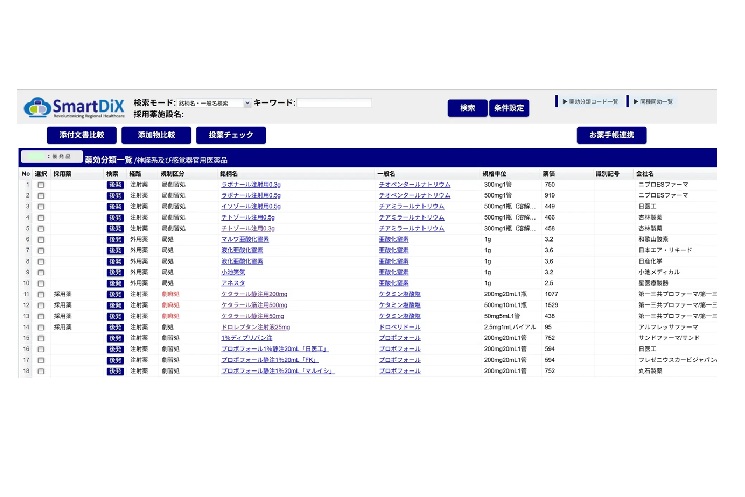Click the 会社名 column header

pyautogui.click(x=645, y=174)
